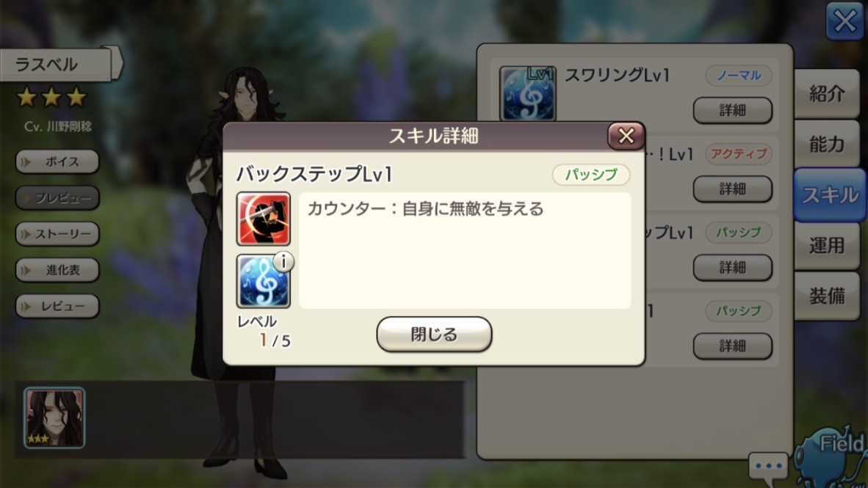
Task: Play the ボイス option
Action: pos(57,161)
